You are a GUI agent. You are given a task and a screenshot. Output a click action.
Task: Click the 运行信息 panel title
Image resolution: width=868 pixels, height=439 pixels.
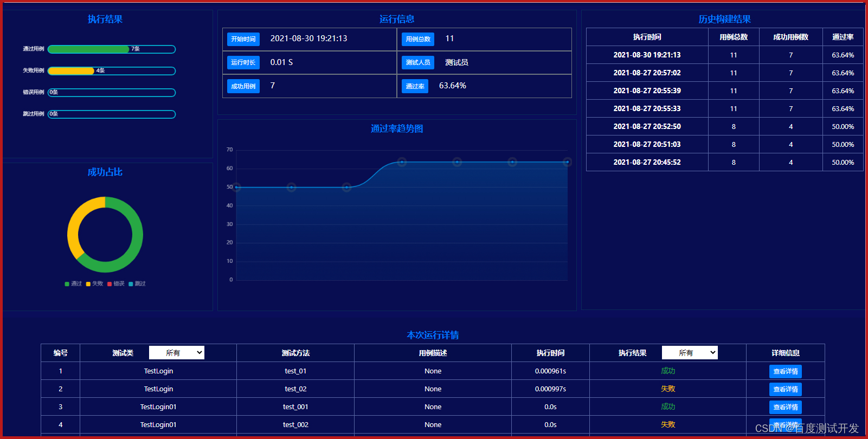397,19
